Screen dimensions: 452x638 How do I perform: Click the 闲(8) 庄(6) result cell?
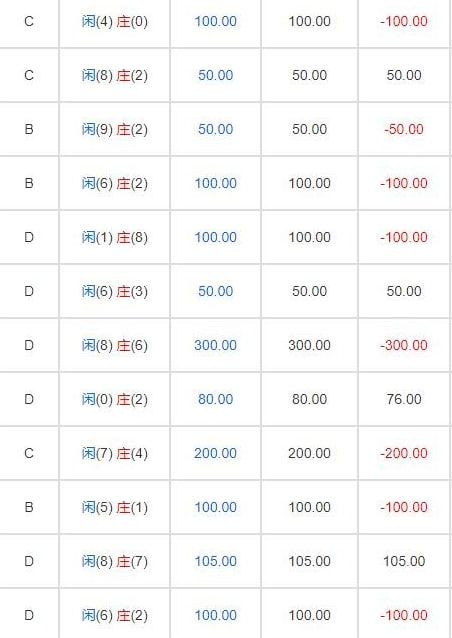pos(115,345)
